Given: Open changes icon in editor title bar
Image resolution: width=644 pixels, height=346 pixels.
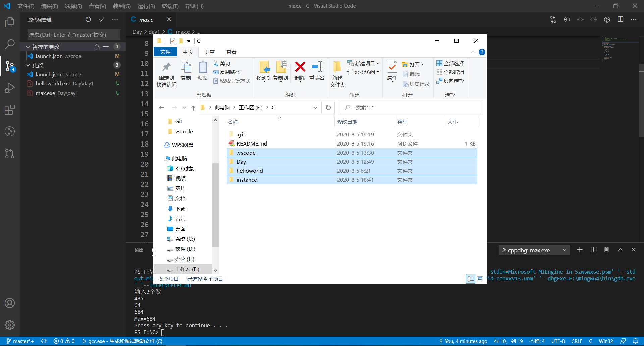Looking at the screenshot, I should (553, 20).
